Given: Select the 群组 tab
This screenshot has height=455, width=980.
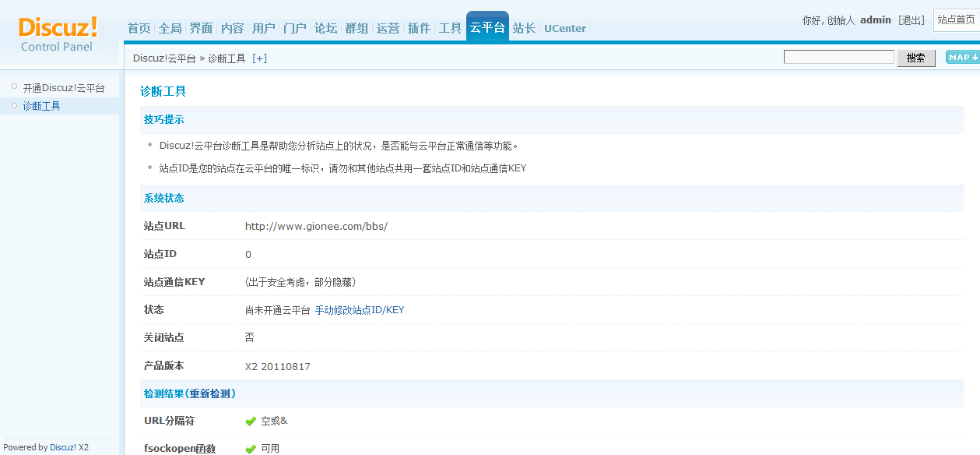Looking at the screenshot, I should [357, 28].
